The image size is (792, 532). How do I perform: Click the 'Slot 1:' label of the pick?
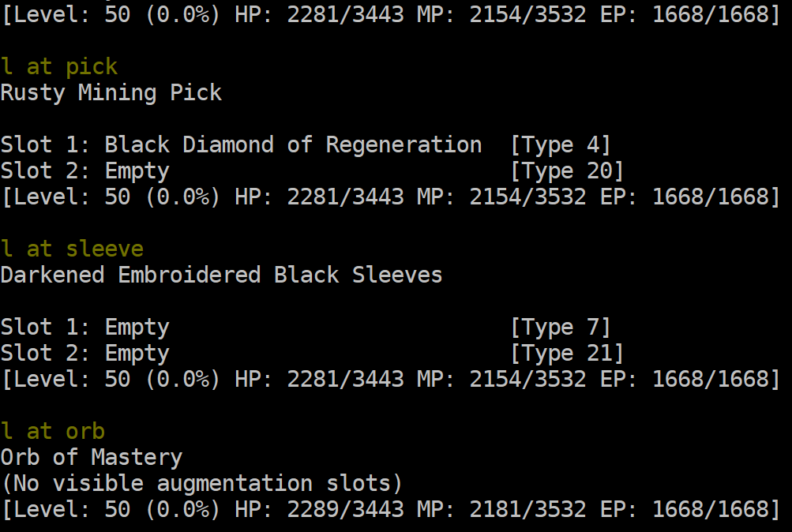coord(46,145)
